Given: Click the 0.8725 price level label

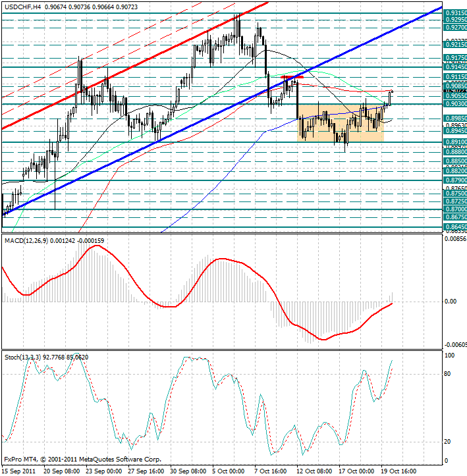Looking at the screenshot, I should tap(455, 201).
